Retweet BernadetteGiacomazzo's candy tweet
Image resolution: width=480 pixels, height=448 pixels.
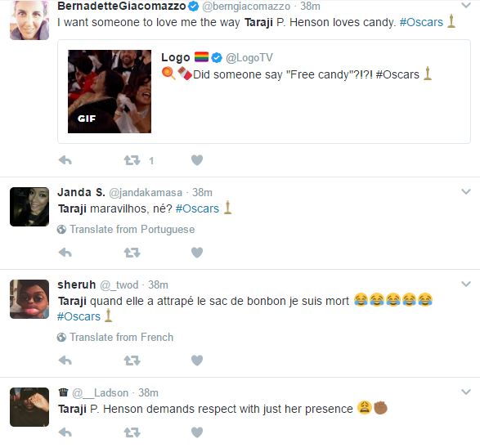point(132,160)
